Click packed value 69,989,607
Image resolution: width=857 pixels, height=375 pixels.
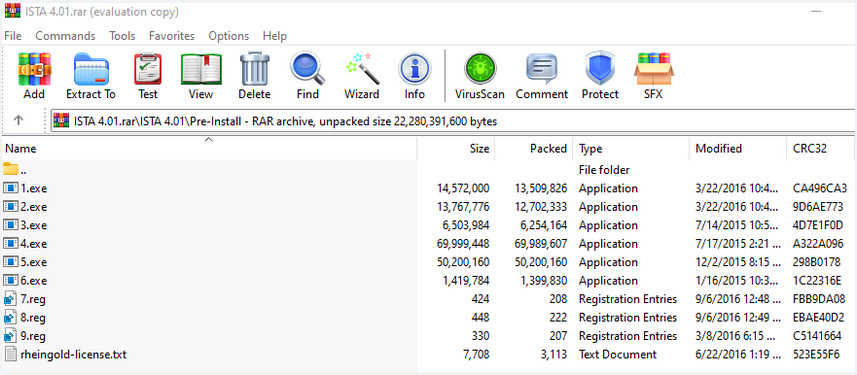[x=541, y=244]
